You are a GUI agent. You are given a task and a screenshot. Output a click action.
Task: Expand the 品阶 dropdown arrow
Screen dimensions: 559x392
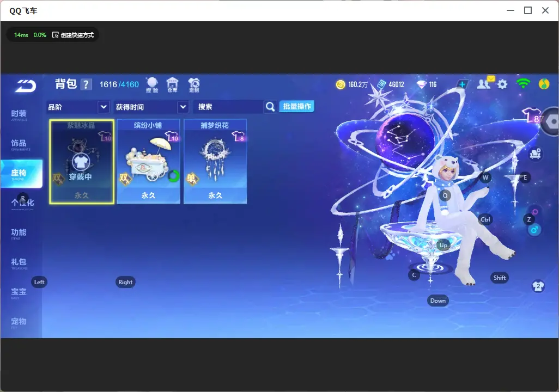click(104, 107)
